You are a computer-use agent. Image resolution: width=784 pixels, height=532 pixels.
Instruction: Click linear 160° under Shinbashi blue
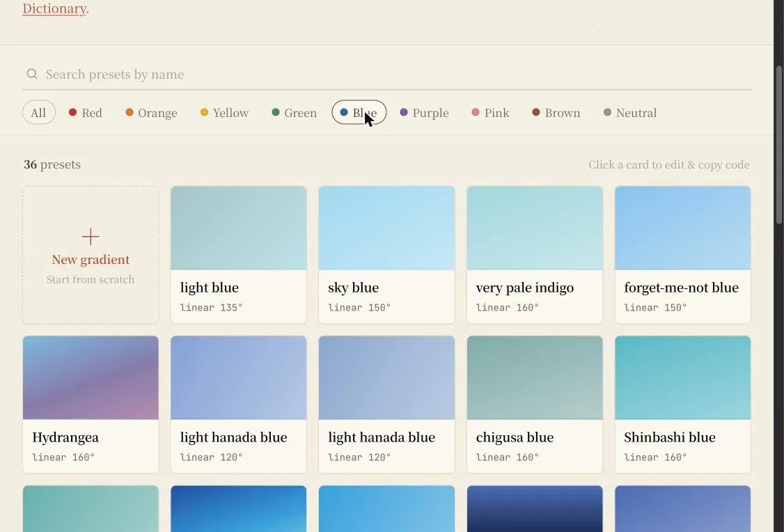655,457
